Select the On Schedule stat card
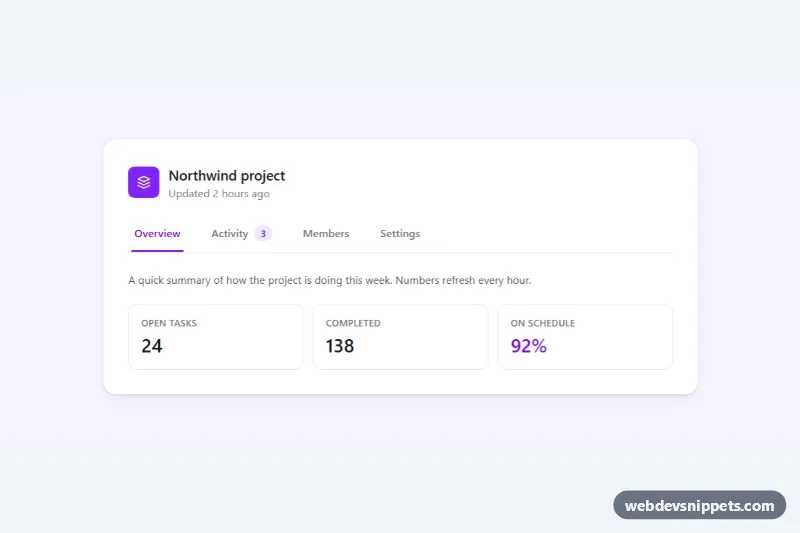Viewport: 800px width, 533px height. point(585,337)
